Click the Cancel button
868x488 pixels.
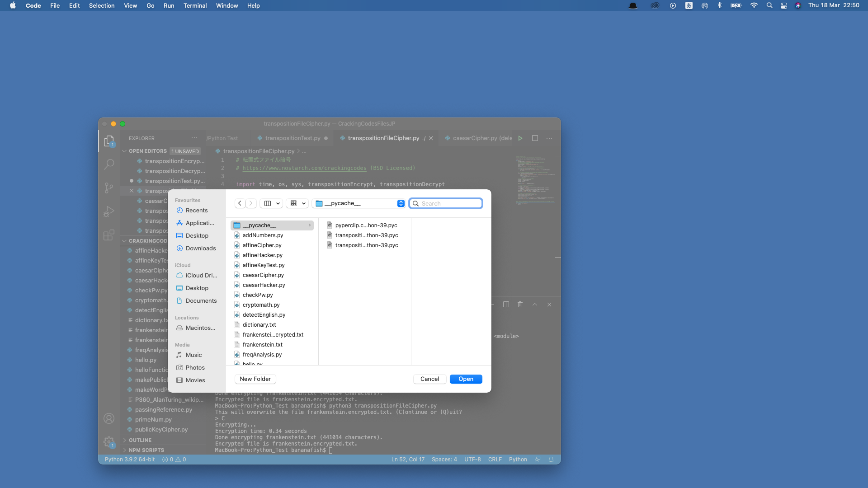[429, 379]
